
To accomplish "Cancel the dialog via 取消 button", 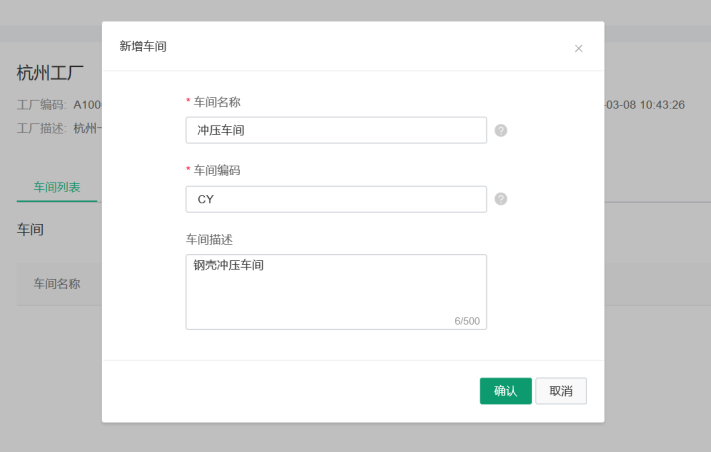I will 561,391.
